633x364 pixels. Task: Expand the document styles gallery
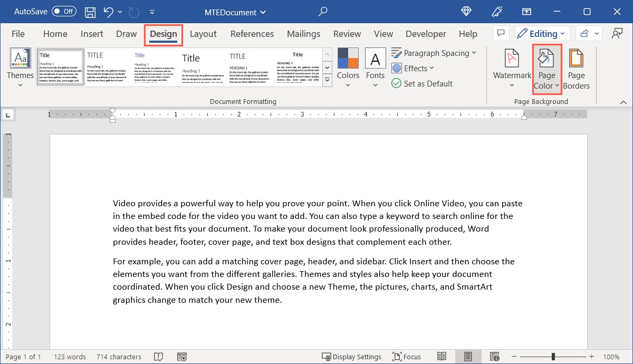(x=327, y=80)
